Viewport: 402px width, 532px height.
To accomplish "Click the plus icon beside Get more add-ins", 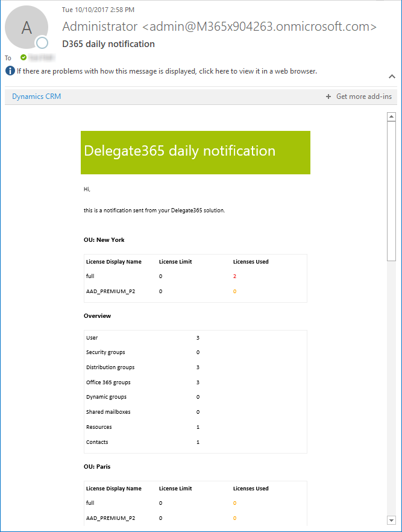I will coord(328,97).
